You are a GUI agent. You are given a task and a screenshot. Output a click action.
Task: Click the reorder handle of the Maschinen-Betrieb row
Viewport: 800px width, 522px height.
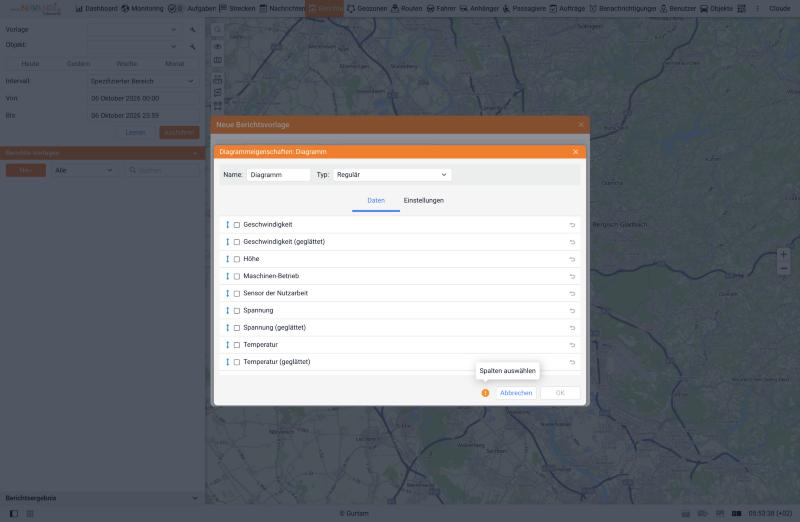(228, 276)
